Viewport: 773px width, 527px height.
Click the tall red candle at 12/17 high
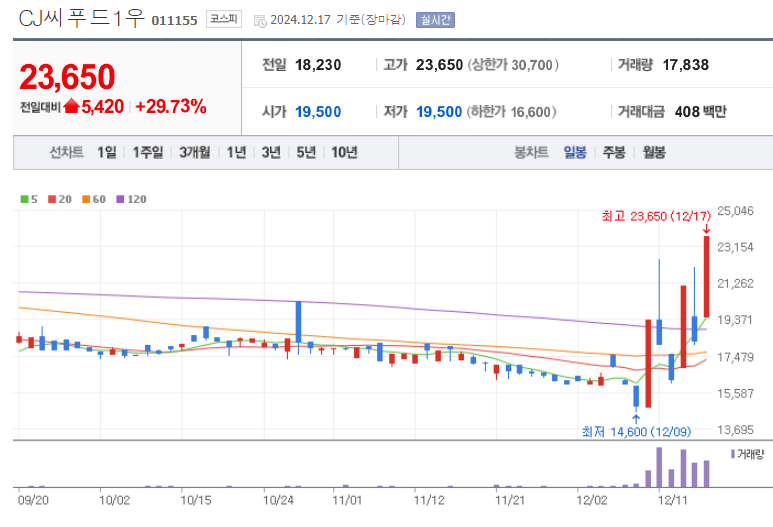point(706,277)
